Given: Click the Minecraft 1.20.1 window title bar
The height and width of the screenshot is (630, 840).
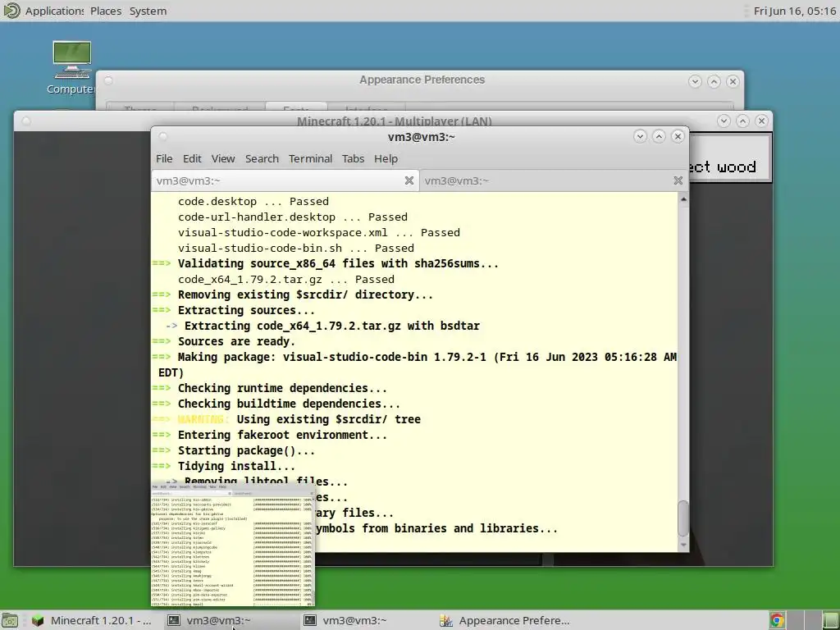Looking at the screenshot, I should click(x=395, y=121).
